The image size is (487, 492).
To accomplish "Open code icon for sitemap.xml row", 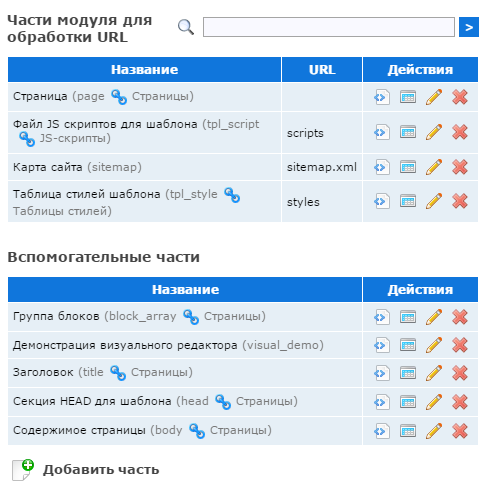I will coord(382,167).
